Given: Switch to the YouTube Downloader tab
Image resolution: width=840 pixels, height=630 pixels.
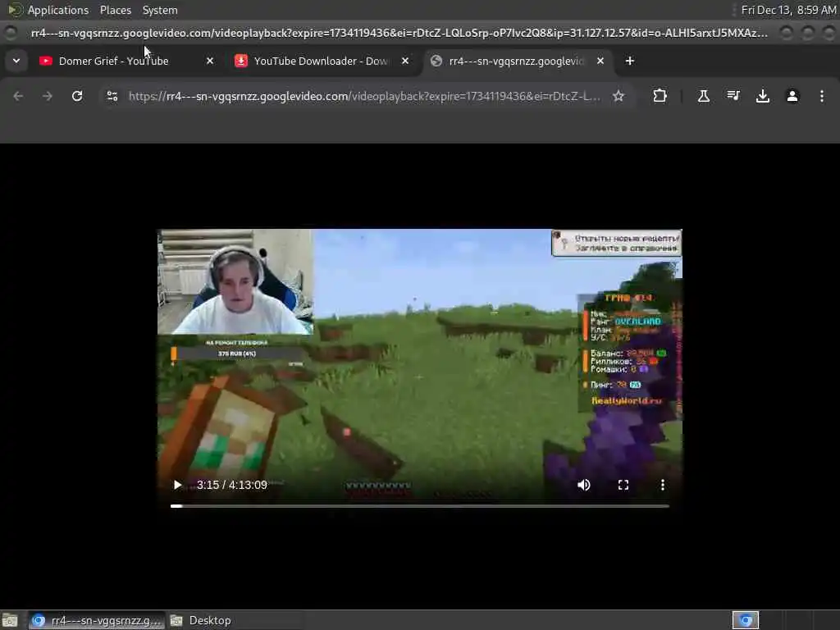Looking at the screenshot, I should tap(322, 61).
